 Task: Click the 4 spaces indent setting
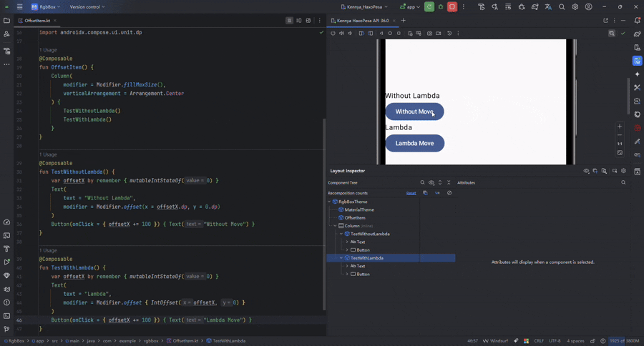(575, 341)
